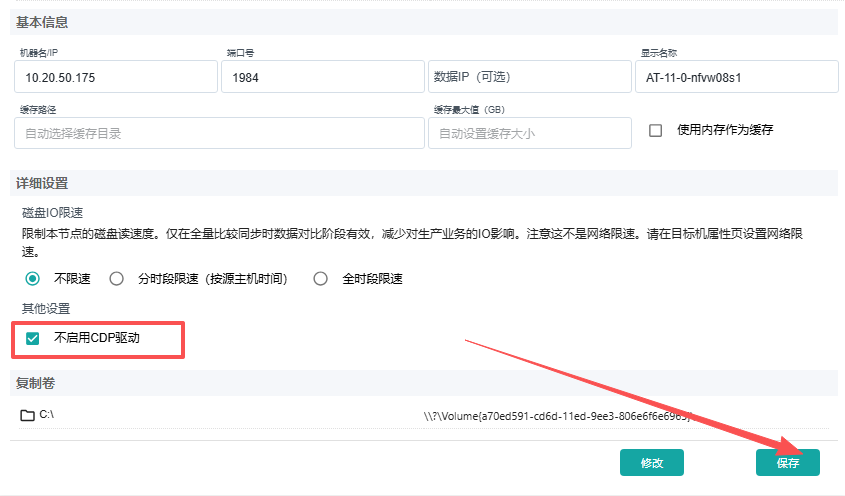
Task: Select the 显示名称 field AT-11-0-nfvw08s1
Action: coord(736,77)
